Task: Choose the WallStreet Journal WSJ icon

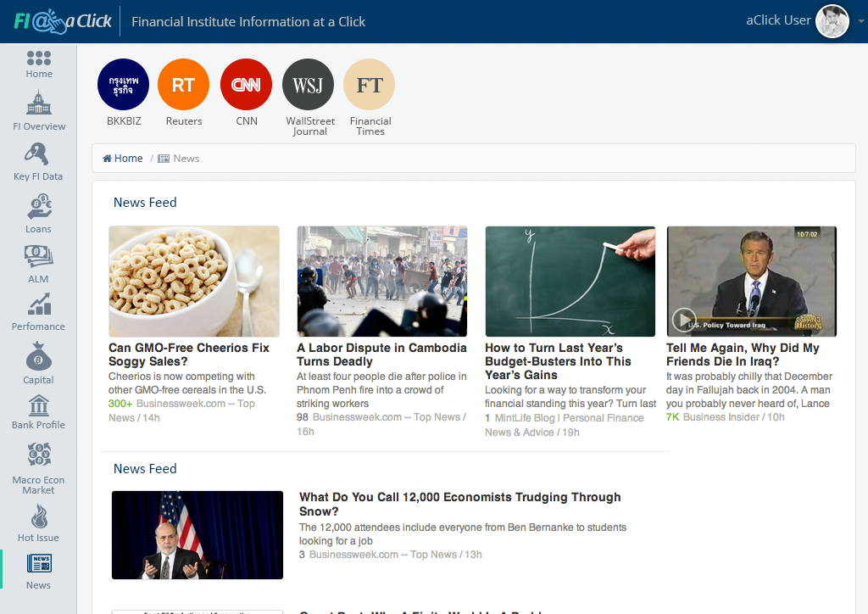Action: [x=308, y=85]
